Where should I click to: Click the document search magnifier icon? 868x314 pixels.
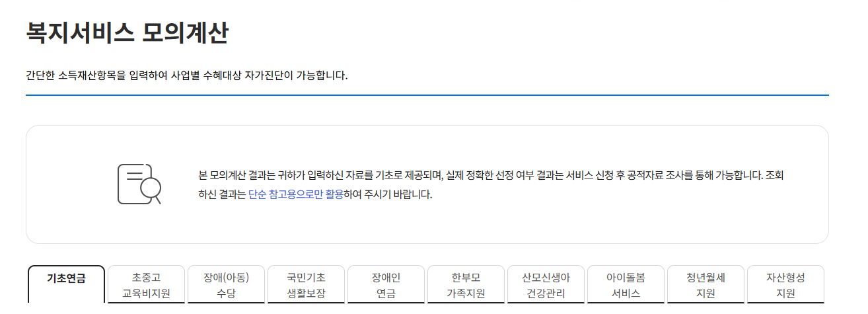139,184
